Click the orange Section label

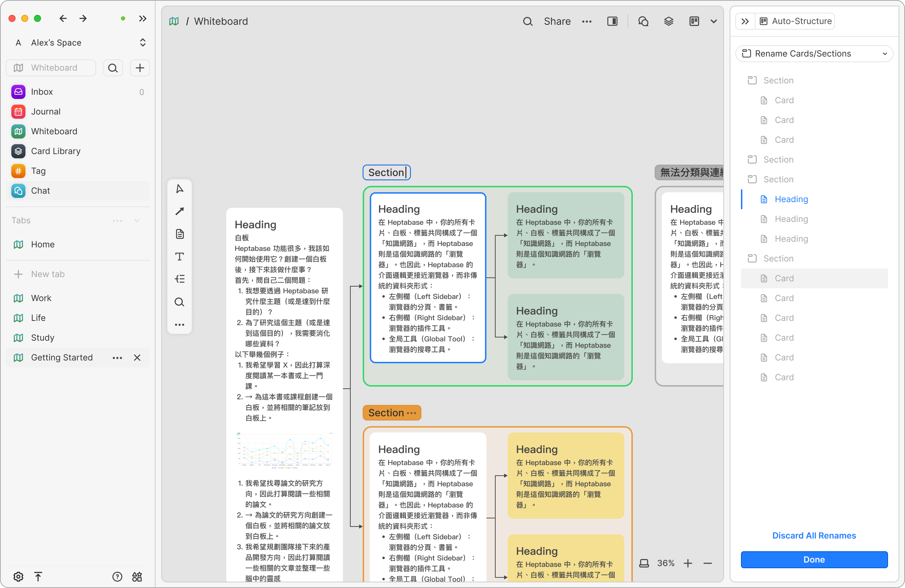[386, 413]
